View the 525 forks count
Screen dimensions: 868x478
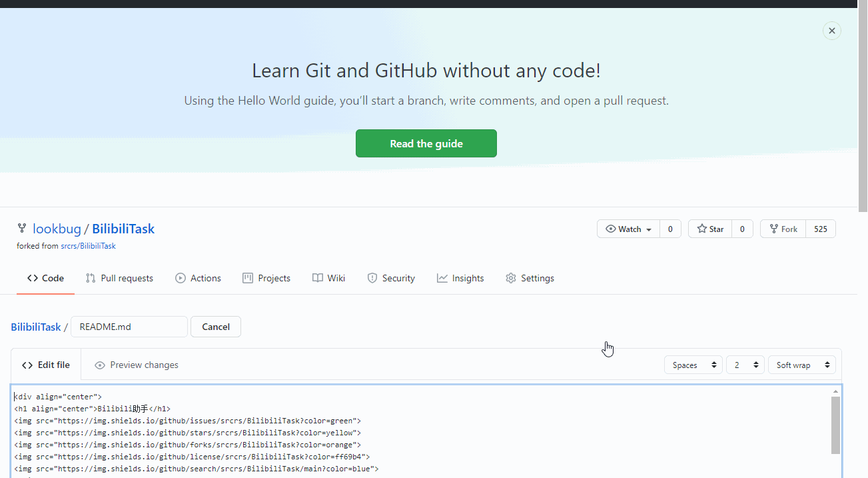821,229
